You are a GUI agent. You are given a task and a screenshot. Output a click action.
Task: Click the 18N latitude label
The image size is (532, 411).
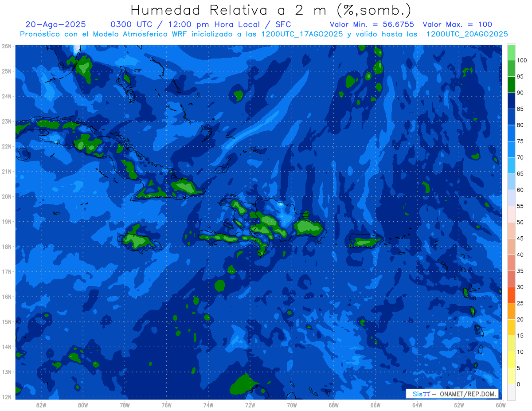[7, 247]
